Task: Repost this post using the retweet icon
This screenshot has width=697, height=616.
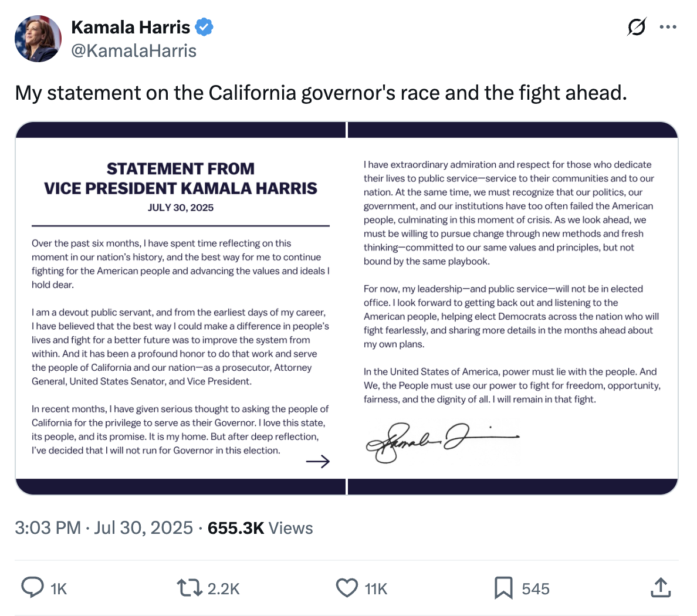Action: (x=189, y=588)
